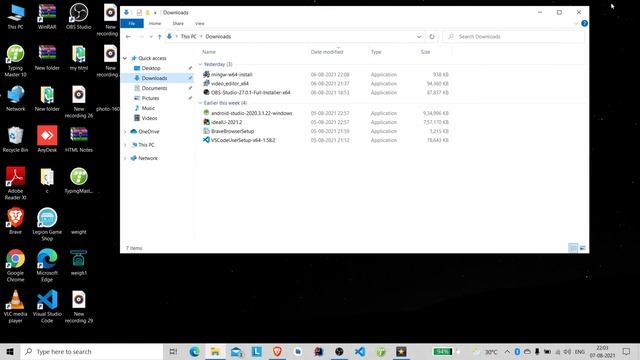Open Mail app on taskbar

click(x=236, y=351)
